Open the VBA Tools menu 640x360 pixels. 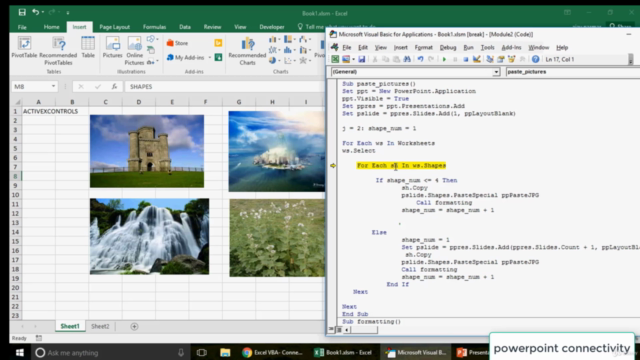pos(487,47)
